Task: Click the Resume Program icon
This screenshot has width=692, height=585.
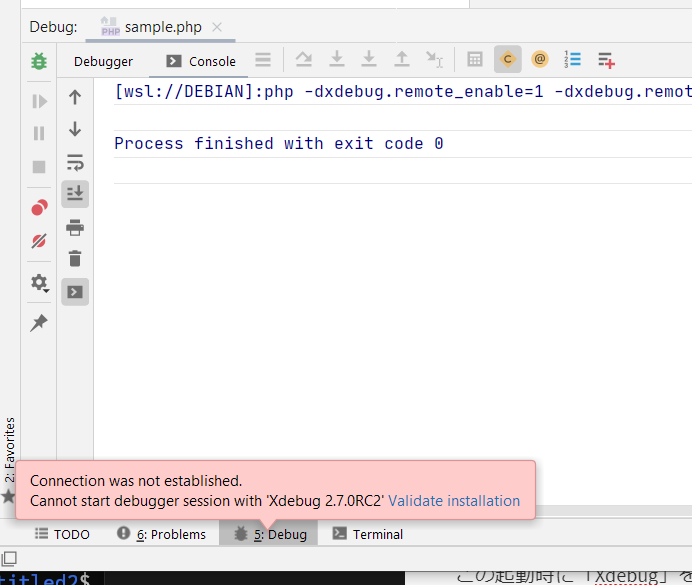Action: (39, 101)
